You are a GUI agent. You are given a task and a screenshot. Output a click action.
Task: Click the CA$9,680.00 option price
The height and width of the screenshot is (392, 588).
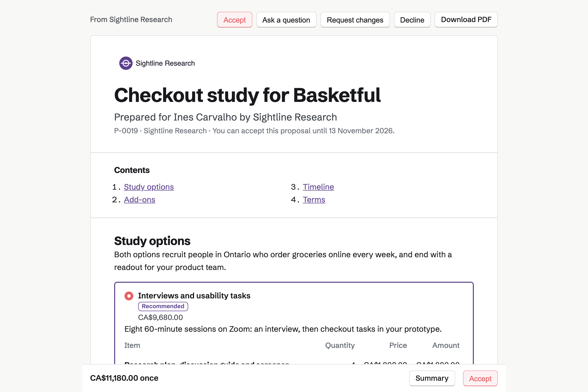160,318
